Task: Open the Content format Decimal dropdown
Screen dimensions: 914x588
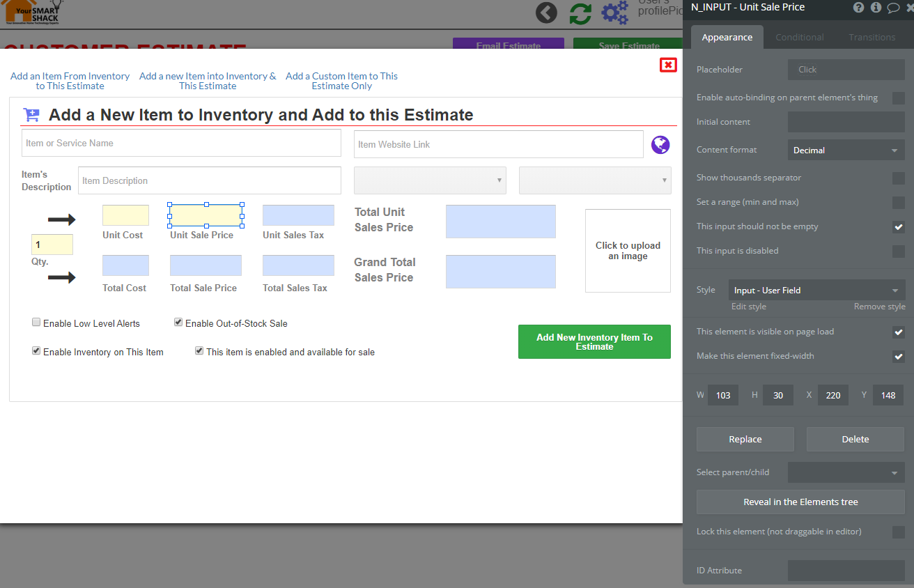Action: coord(846,150)
